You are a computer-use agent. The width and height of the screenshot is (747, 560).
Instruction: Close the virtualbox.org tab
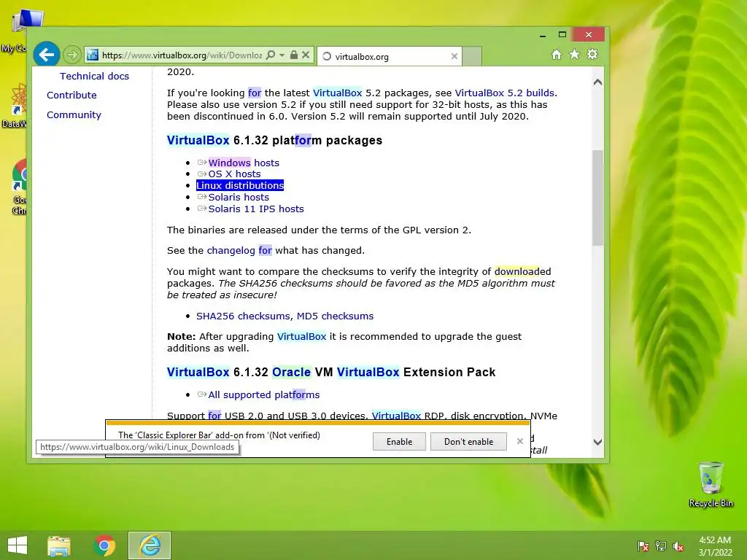pyautogui.click(x=454, y=56)
